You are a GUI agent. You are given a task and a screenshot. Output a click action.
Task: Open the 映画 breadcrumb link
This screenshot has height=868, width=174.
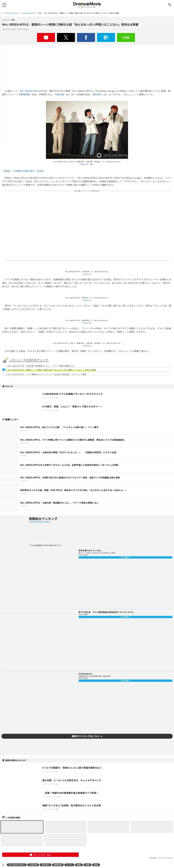40,13
